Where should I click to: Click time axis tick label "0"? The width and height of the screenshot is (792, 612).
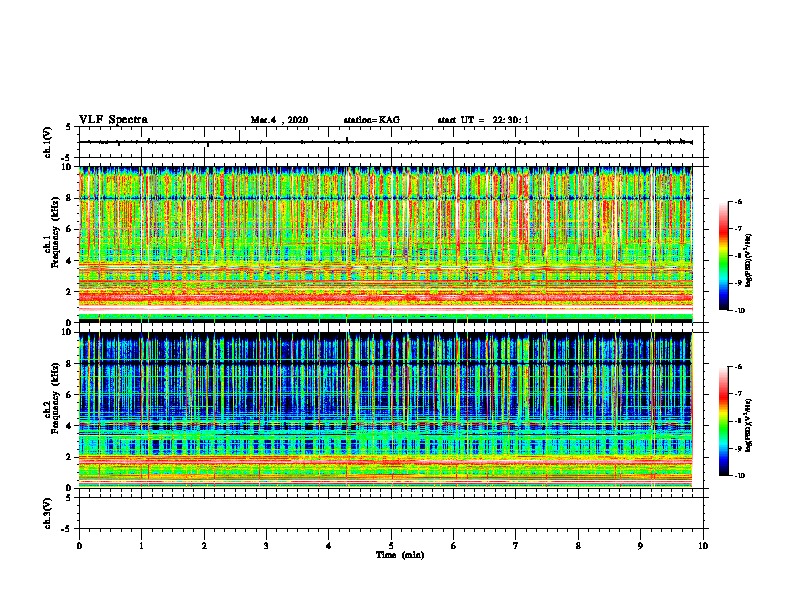(x=79, y=545)
